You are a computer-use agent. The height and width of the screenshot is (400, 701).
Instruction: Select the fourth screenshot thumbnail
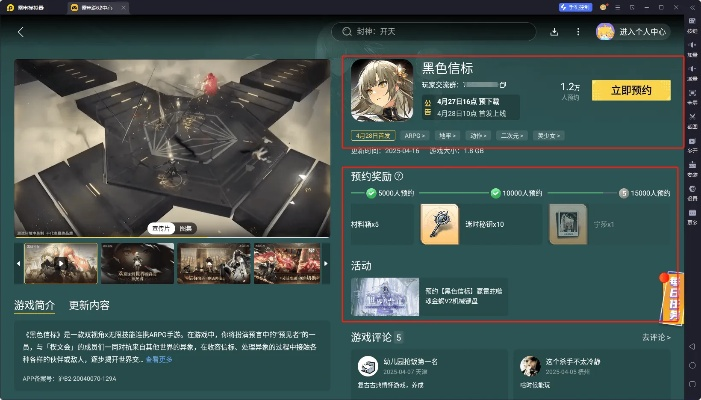click(x=287, y=263)
